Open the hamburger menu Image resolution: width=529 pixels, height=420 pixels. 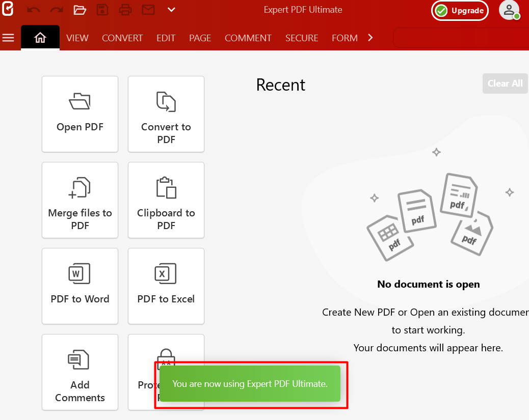tap(9, 38)
